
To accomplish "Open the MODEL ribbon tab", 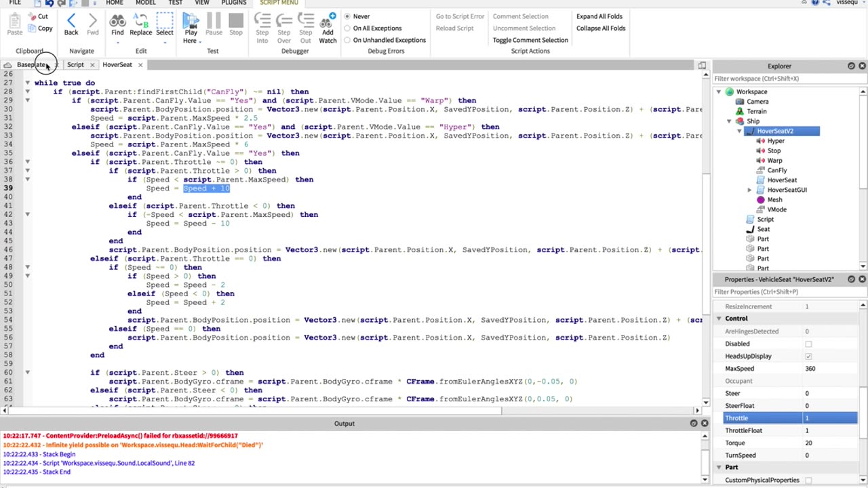I will [145, 3].
